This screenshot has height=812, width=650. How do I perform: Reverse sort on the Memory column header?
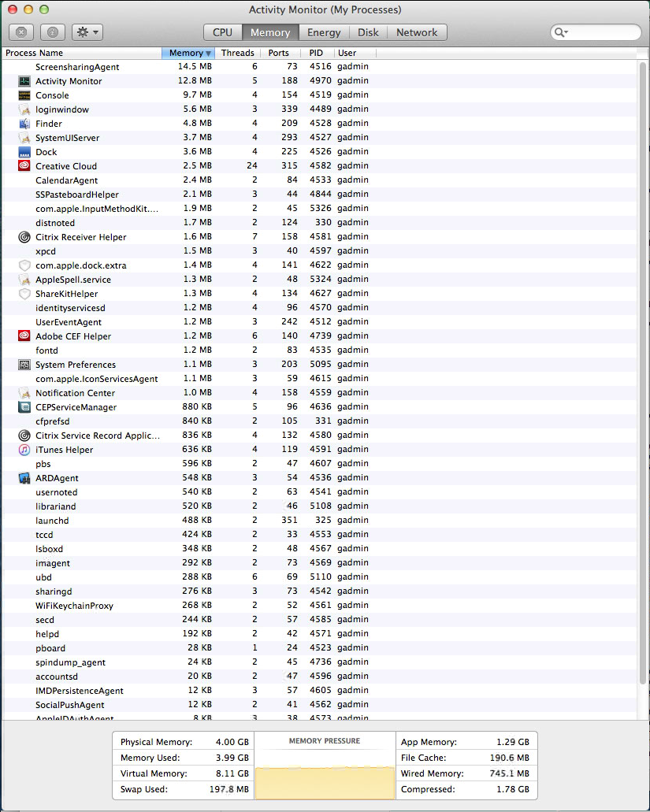[x=188, y=53]
